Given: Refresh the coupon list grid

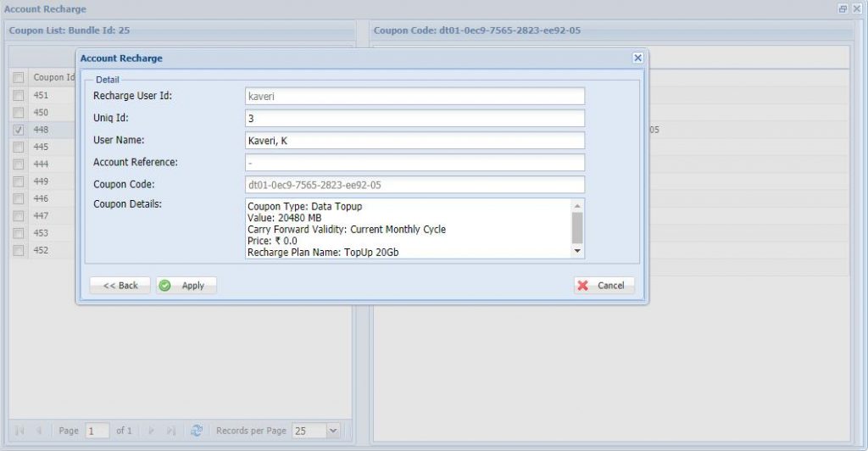Looking at the screenshot, I should 197,431.
